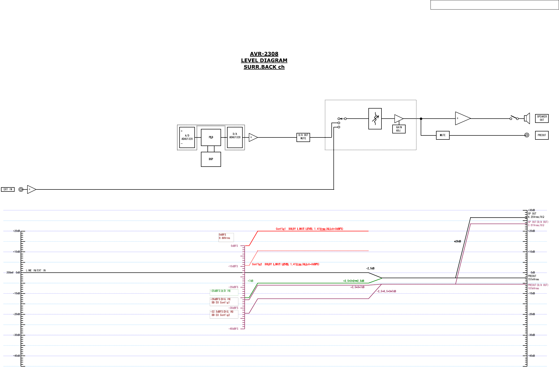
Task: Click the power amplifier triangle symbol
Action: [x=463, y=118]
